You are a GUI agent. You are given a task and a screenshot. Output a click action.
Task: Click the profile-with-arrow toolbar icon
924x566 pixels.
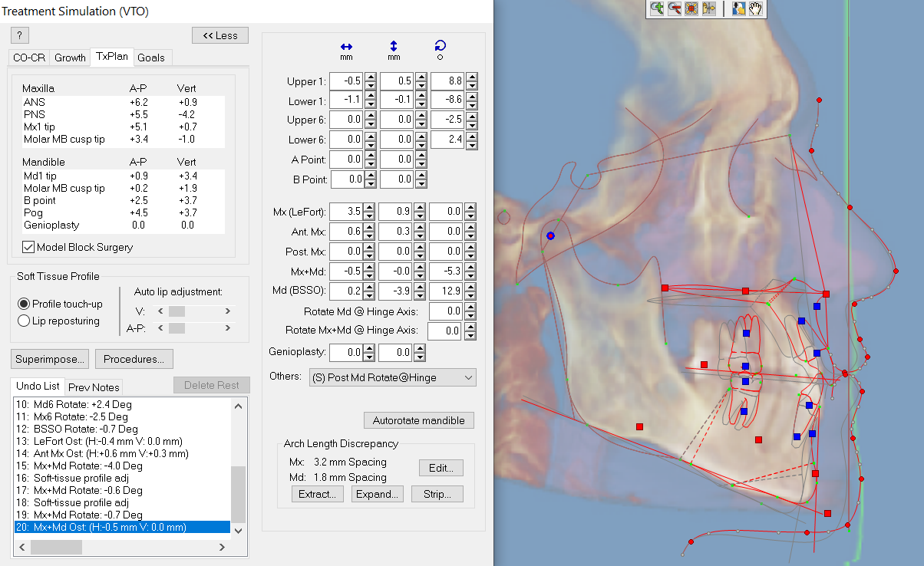point(708,8)
